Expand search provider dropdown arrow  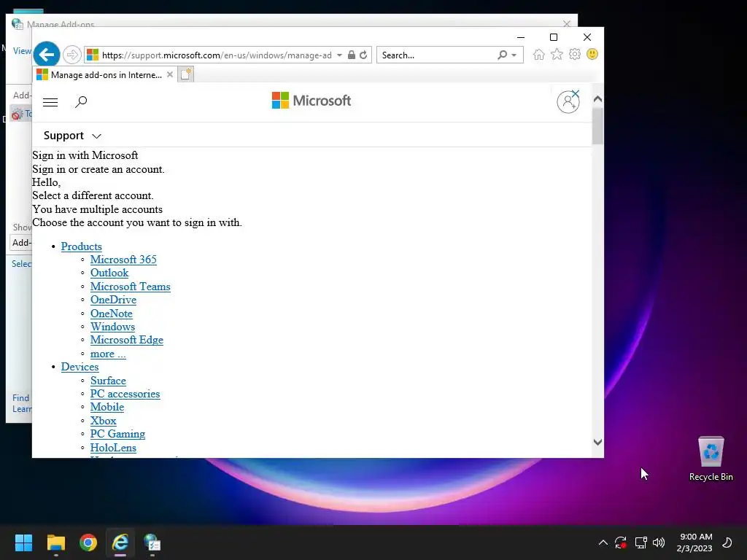click(514, 55)
